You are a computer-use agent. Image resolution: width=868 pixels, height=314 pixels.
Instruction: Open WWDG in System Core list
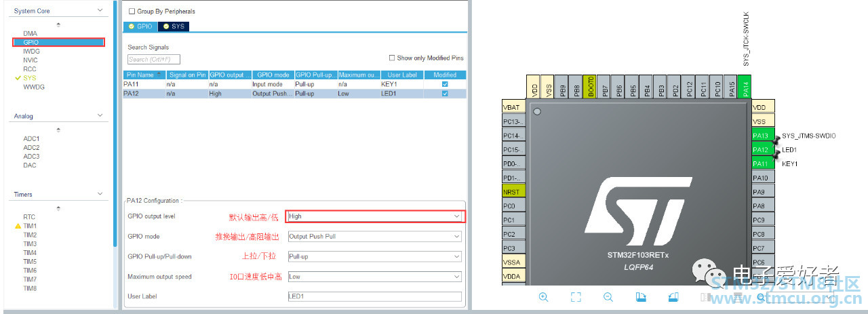pyautogui.click(x=33, y=87)
